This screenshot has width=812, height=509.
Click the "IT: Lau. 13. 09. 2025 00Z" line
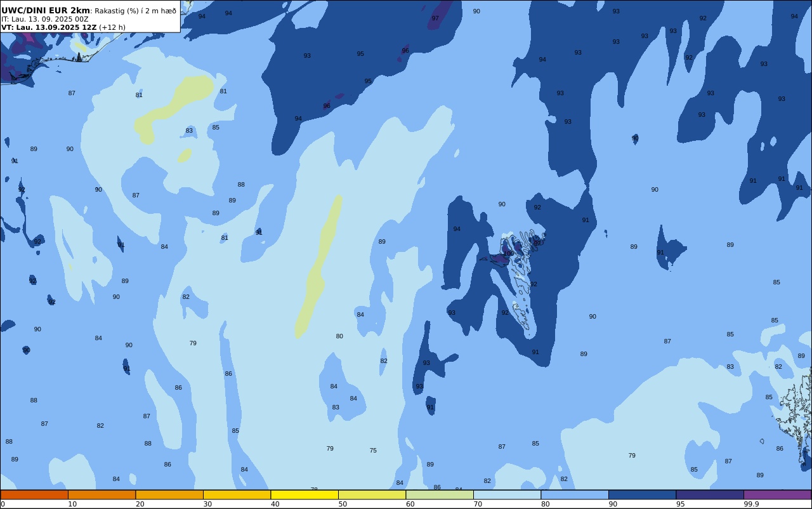pyautogui.click(x=45, y=19)
